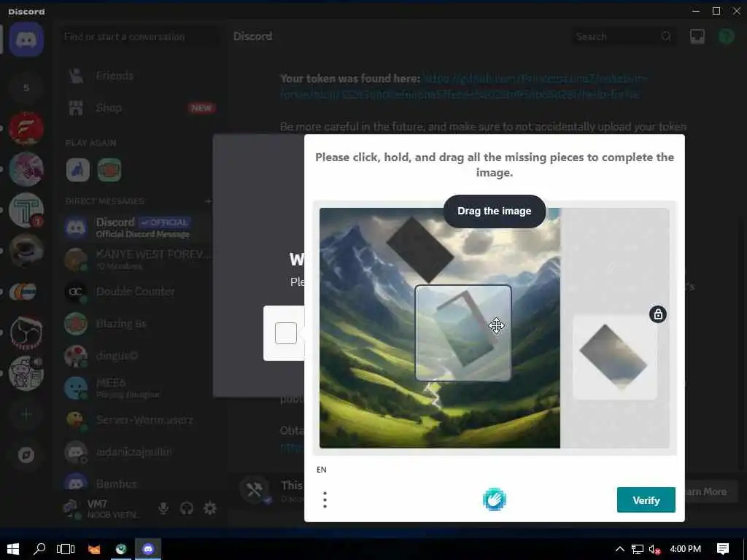The height and width of the screenshot is (560, 747).
Task: Open the Windows Start menu
Action: (x=13, y=548)
